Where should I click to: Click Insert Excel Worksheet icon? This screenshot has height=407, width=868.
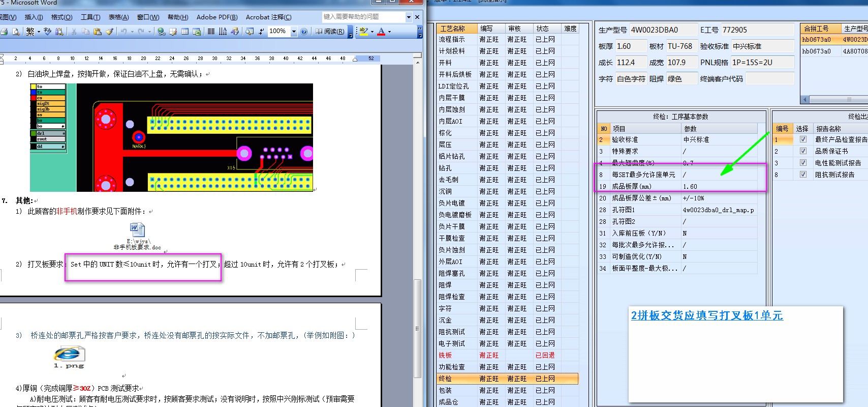[197, 32]
